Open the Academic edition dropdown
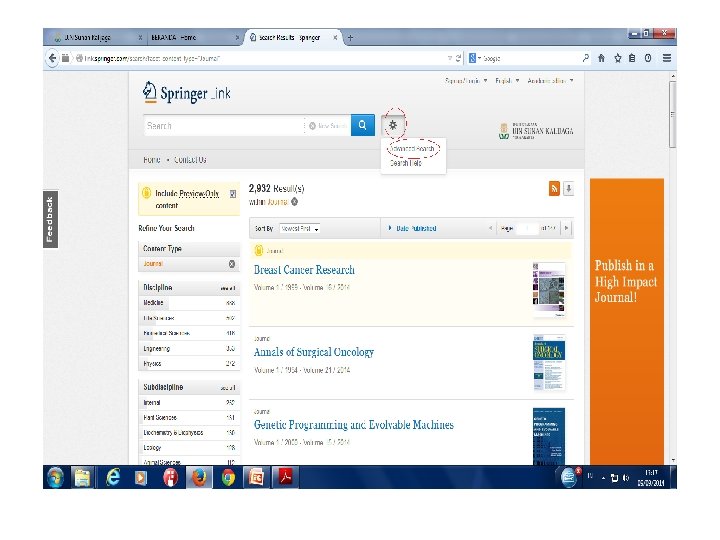720x540 pixels. pos(550,80)
